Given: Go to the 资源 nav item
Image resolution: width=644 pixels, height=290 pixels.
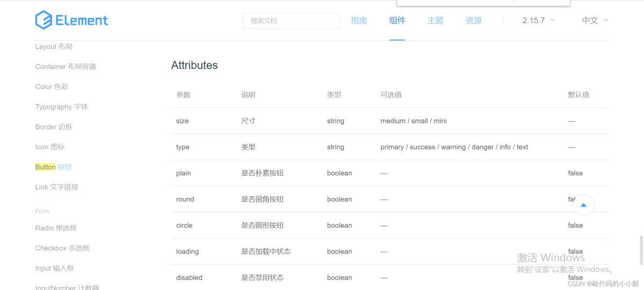Looking at the screenshot, I should pyautogui.click(x=473, y=20).
